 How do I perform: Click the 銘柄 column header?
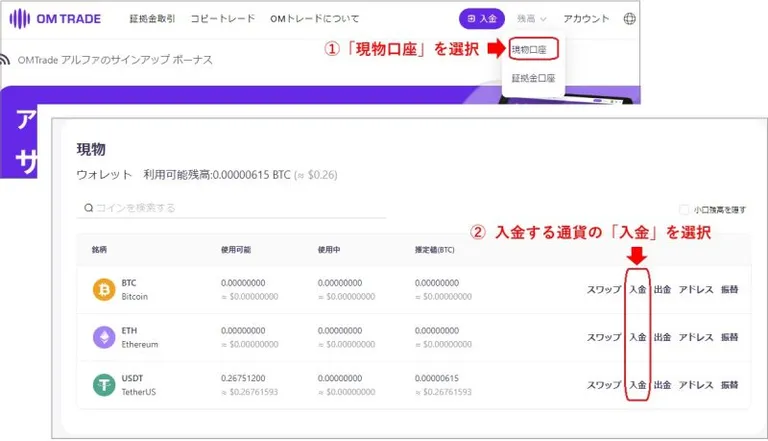[99, 250]
